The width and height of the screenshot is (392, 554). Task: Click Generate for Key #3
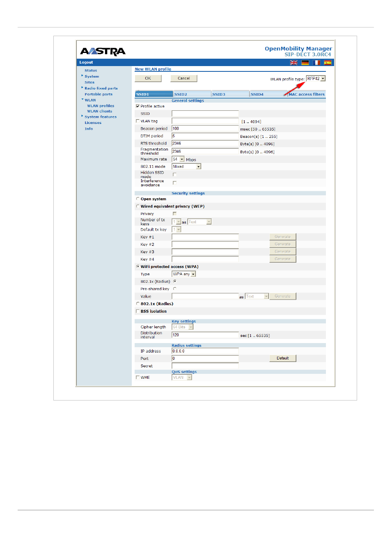point(283,252)
